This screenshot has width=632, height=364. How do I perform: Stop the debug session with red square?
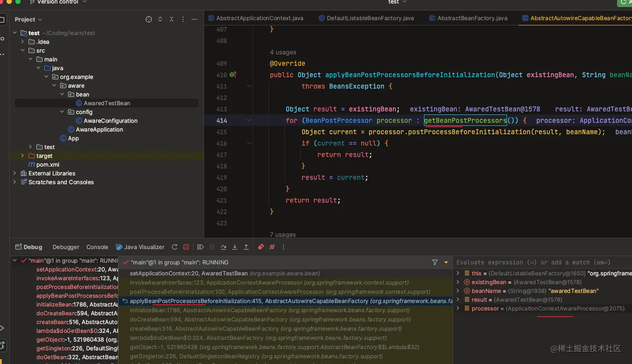(186, 247)
